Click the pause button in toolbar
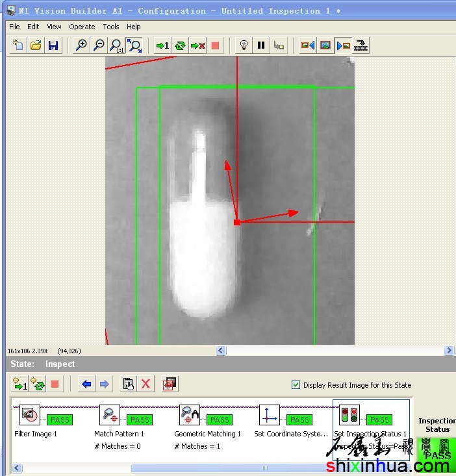Screen dimensions: 456x476 tap(261, 45)
